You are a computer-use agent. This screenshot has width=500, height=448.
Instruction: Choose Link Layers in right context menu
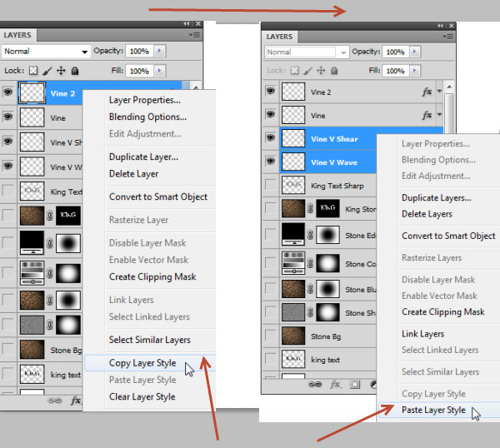coord(422,334)
